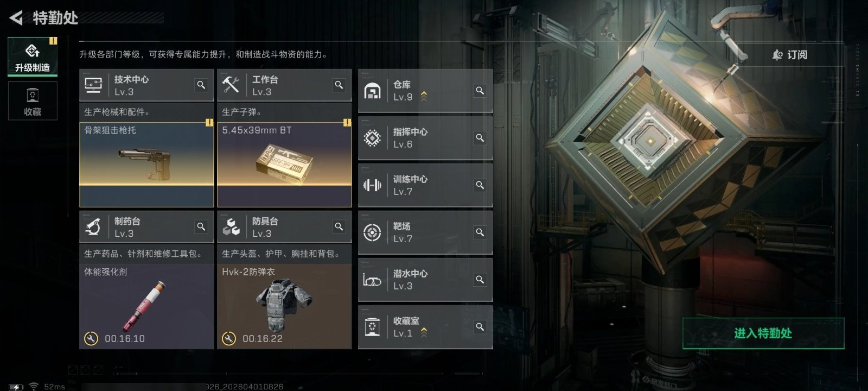
Task: Click the 进入特勤处 button
Action: click(763, 333)
